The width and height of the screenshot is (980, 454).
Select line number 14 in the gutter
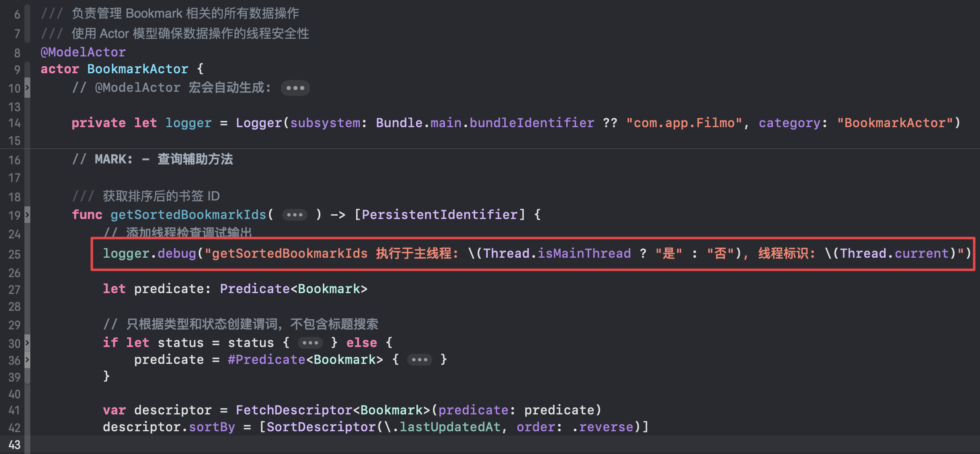point(14,123)
